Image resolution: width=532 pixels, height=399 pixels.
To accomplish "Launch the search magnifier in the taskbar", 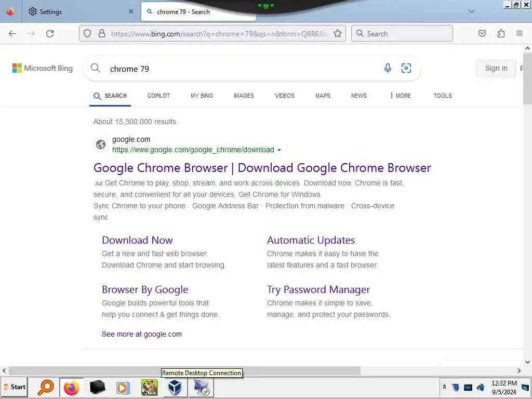I will click(46, 388).
